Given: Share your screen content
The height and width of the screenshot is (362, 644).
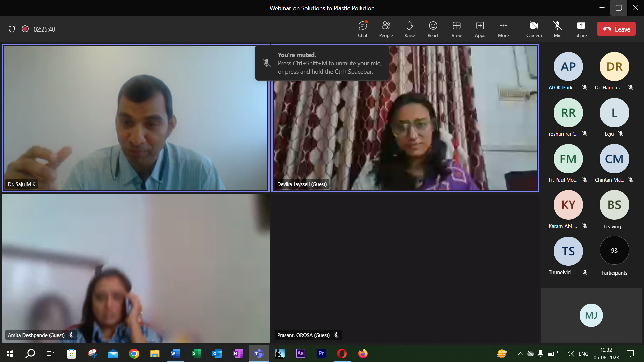Looking at the screenshot, I should point(581,29).
